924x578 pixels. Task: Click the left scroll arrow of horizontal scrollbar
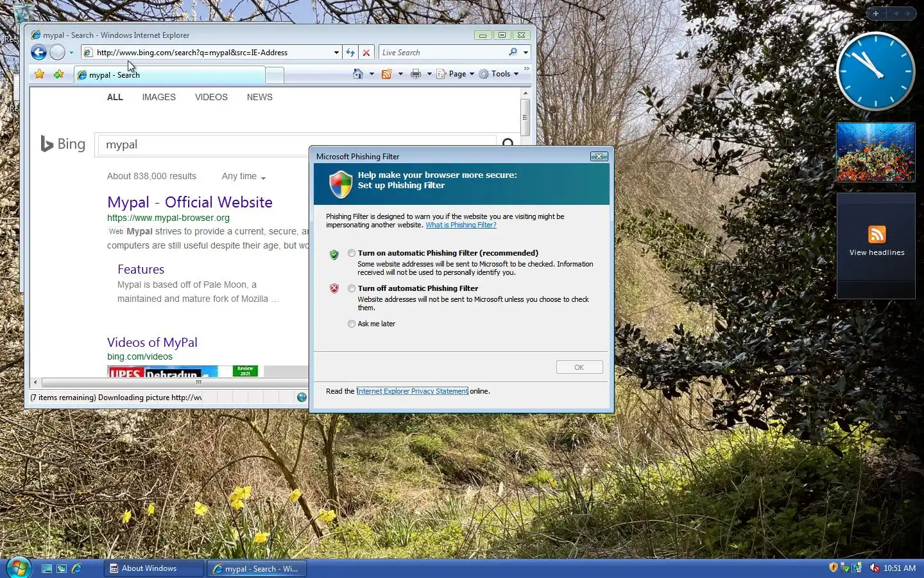point(35,382)
